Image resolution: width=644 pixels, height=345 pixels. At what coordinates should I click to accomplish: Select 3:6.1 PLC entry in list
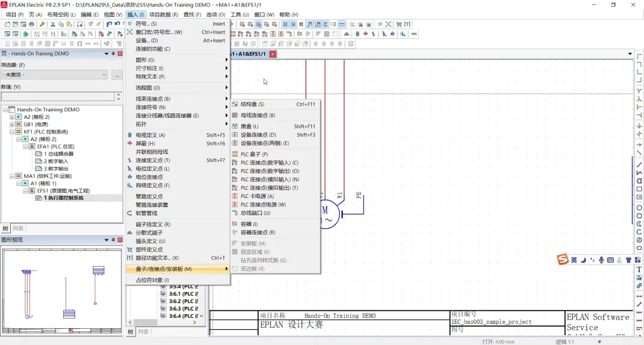coord(184,294)
